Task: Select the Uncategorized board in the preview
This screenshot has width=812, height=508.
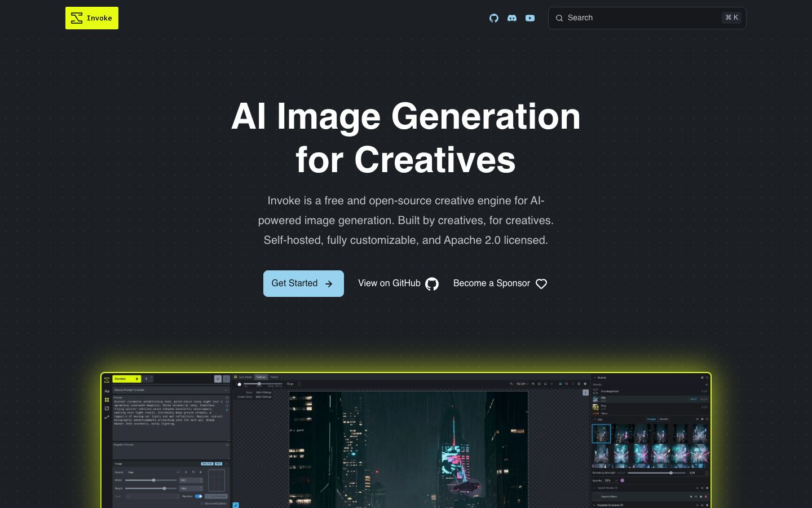Action: coord(650,391)
